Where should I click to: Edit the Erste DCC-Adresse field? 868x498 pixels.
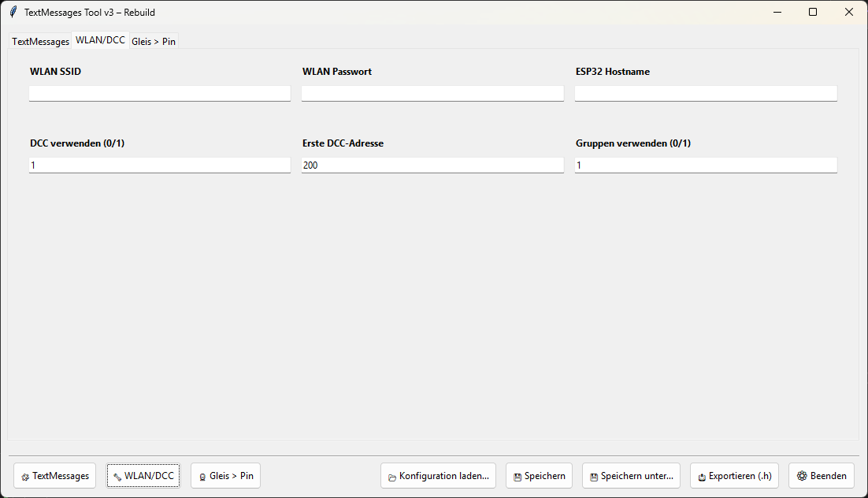coord(432,165)
